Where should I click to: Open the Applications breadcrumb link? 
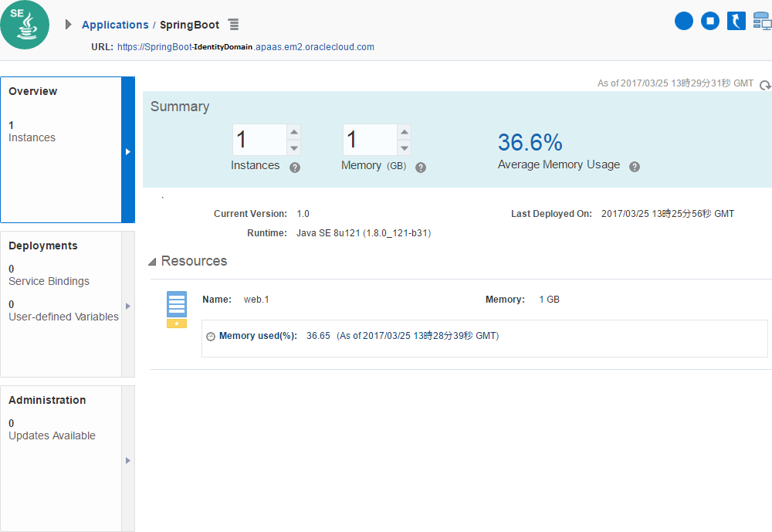[115, 25]
